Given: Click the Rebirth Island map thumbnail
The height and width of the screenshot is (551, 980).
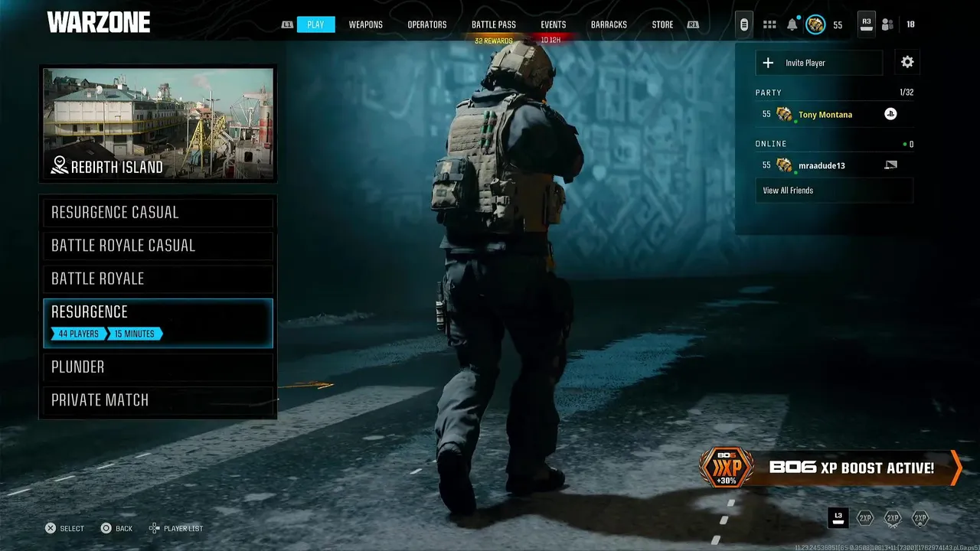Looking at the screenshot, I should tap(158, 123).
